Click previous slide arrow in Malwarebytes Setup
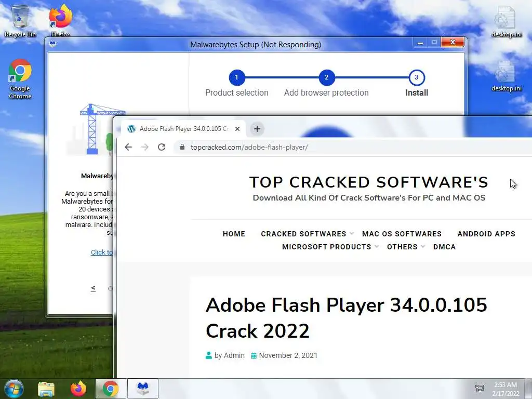This screenshot has height=399, width=532. (x=93, y=288)
